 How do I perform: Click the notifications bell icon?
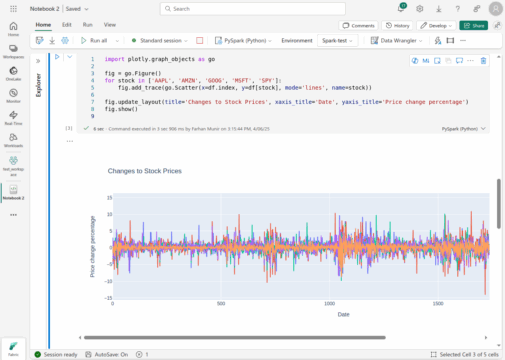coord(401,9)
